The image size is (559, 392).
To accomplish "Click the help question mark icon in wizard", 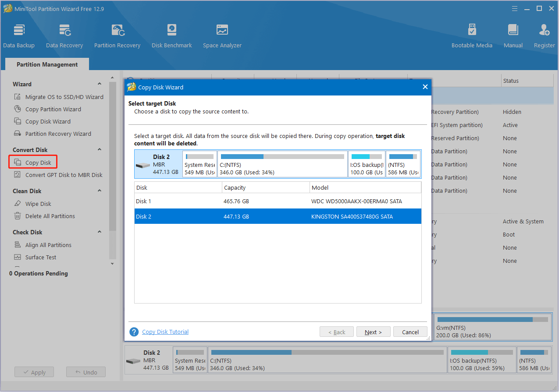I will coord(134,332).
